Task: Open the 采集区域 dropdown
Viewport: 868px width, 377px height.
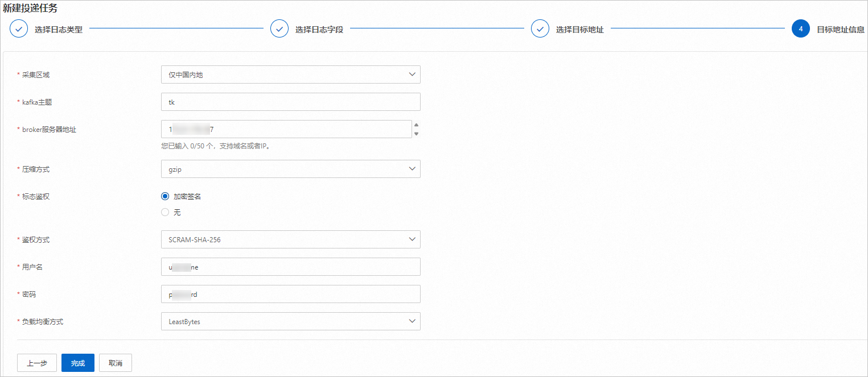Action: click(x=290, y=74)
